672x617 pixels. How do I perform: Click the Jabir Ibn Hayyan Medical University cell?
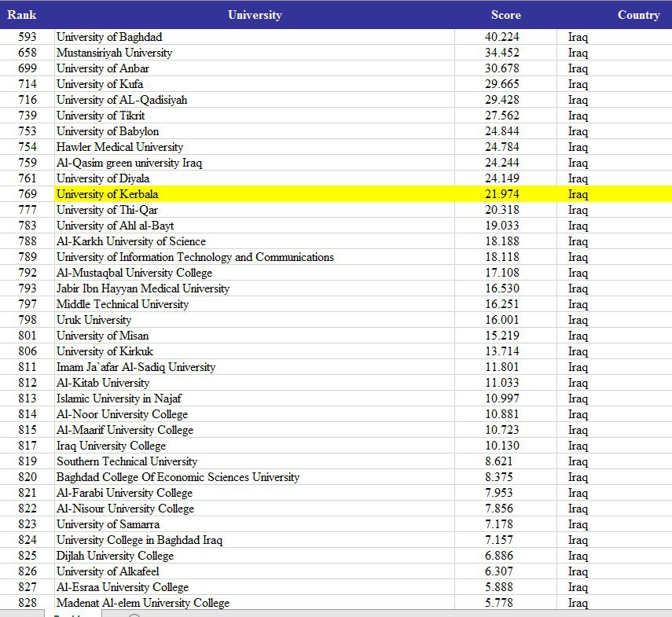(255, 288)
